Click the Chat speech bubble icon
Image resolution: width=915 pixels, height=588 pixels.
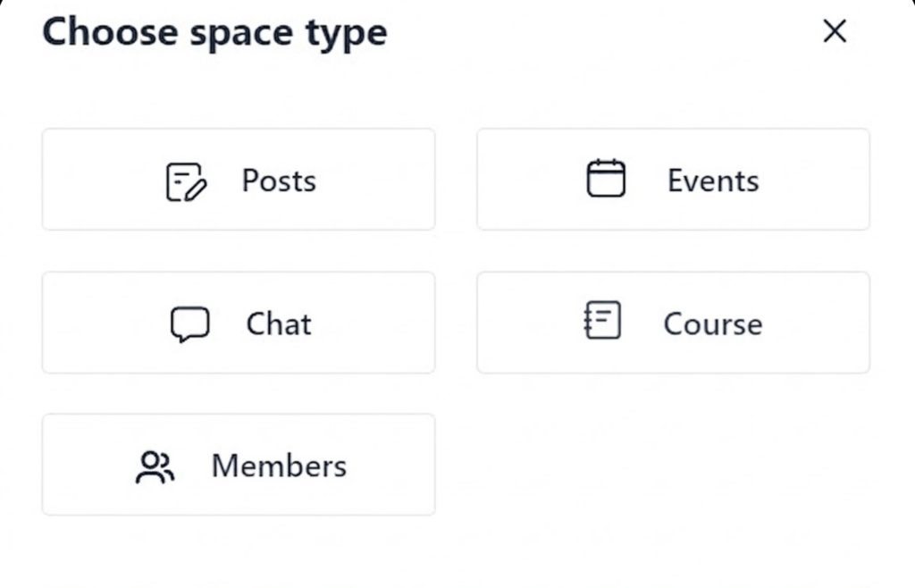coord(189,323)
